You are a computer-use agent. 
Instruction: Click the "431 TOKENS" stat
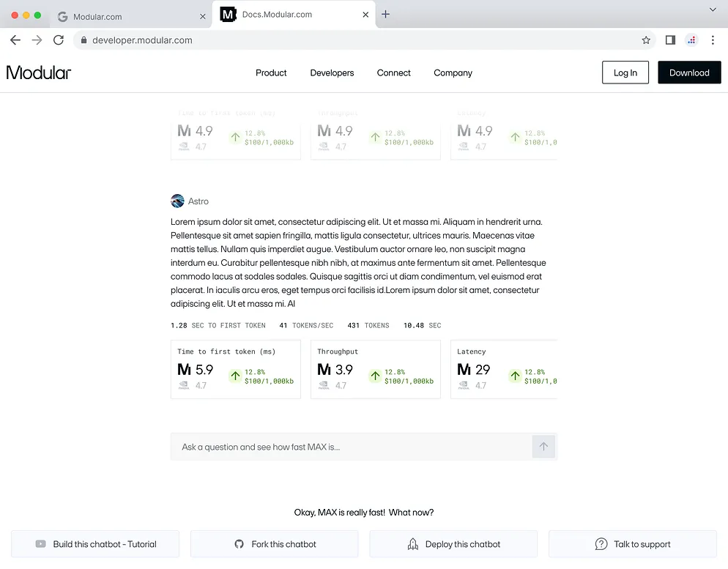point(368,325)
